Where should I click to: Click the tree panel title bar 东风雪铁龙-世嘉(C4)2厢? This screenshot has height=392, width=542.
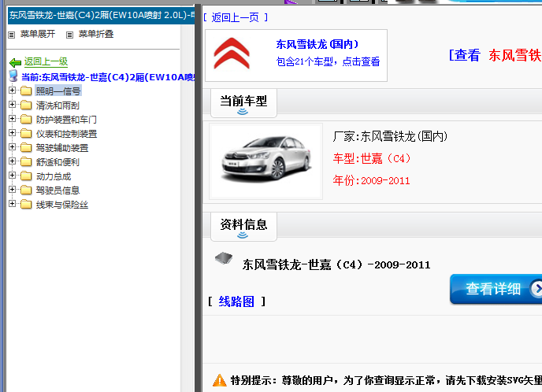click(x=101, y=15)
